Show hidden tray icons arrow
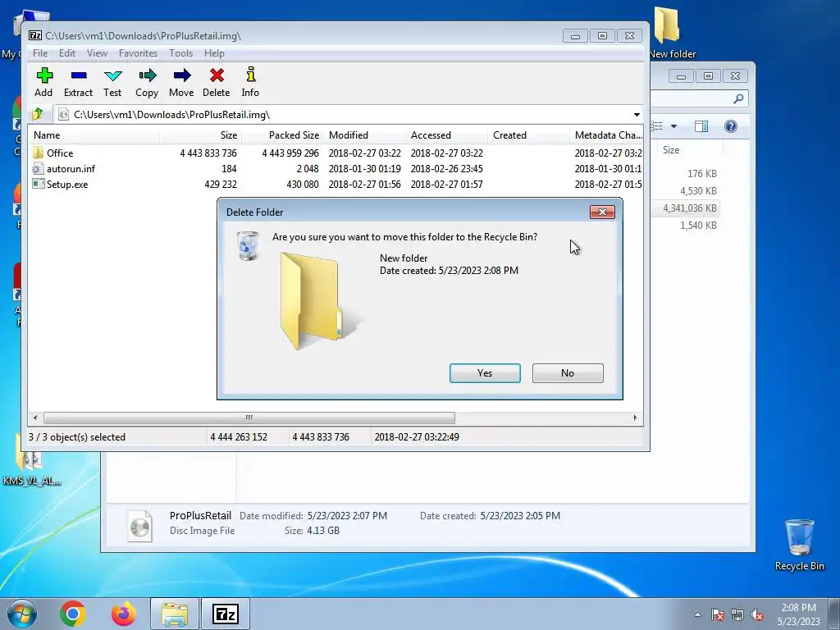The width and height of the screenshot is (840, 630). click(697, 614)
